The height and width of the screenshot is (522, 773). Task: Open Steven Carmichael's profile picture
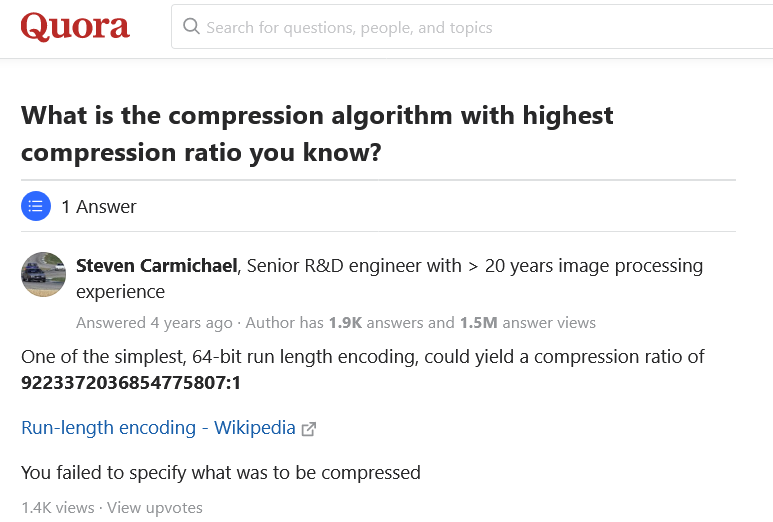point(43,274)
